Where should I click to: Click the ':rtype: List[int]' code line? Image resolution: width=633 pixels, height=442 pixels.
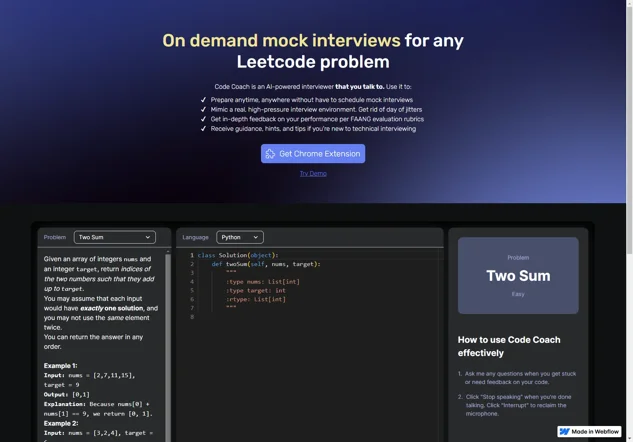256,300
